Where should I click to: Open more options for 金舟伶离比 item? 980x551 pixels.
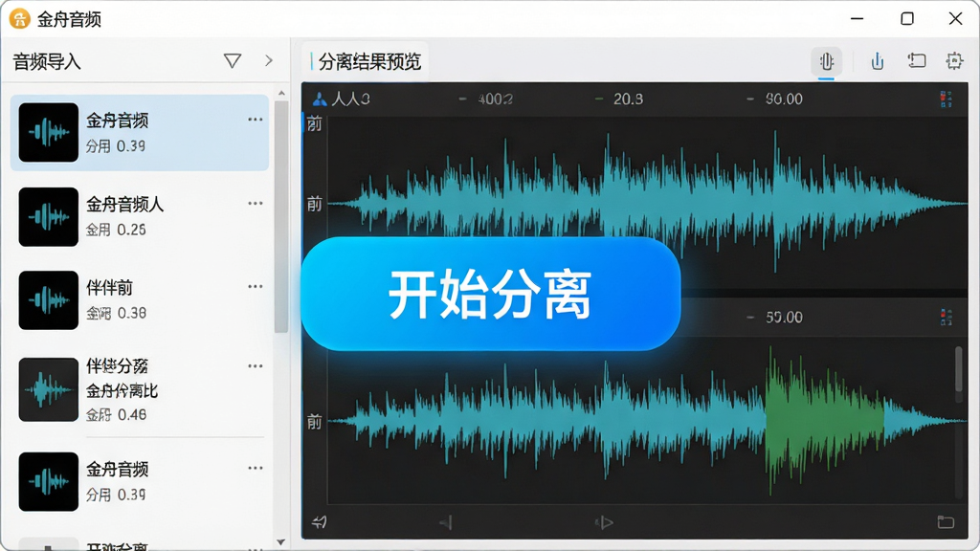point(255,366)
